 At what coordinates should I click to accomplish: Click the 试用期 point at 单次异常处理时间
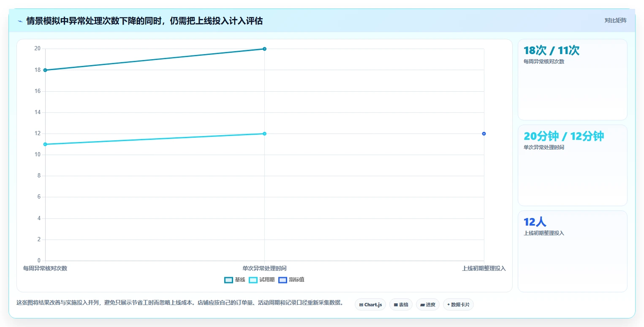(x=264, y=134)
